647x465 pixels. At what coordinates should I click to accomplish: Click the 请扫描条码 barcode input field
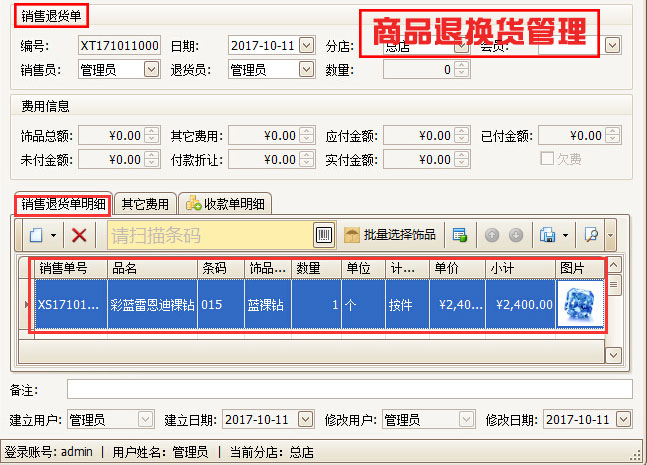208,235
